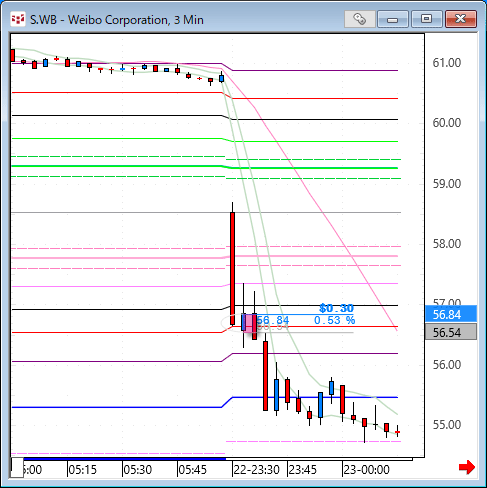The image size is (487, 488).
Task: Click the tall red gap-down candle
Action: 232,268
